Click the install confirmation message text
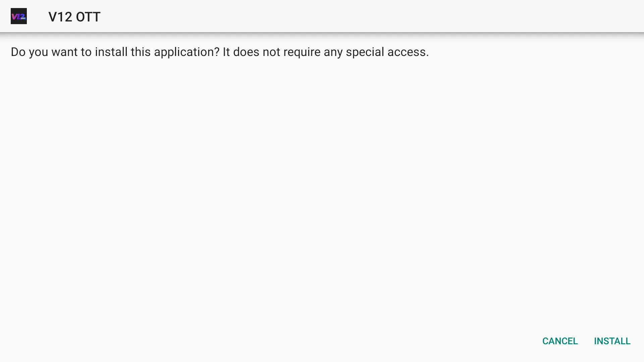This screenshot has width=644, height=362. [x=220, y=52]
